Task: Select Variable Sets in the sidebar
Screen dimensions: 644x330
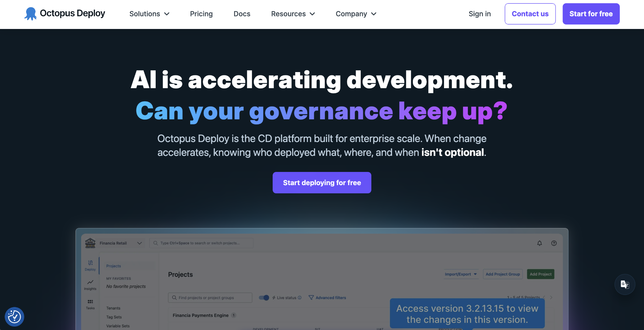Action: tap(118, 326)
